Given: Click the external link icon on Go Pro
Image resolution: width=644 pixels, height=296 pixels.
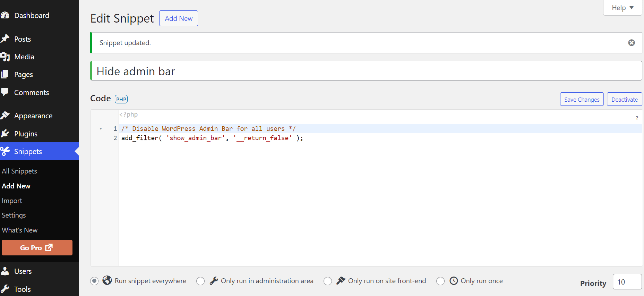Looking at the screenshot, I should coord(49,247).
